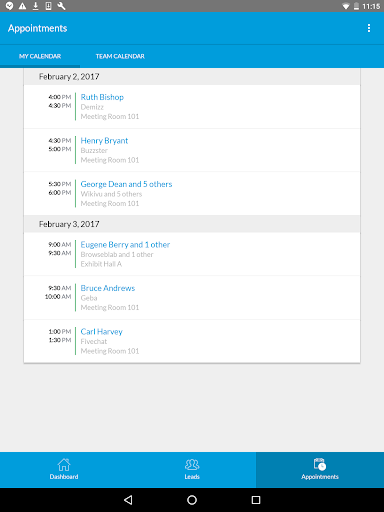Viewport: 384px width, 512px height.
Task: Open the Leads people icon
Action: [x=192, y=464]
